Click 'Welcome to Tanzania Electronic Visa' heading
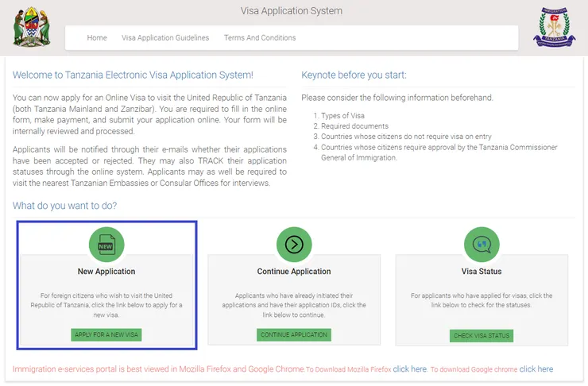The height and width of the screenshot is (386, 588). (133, 75)
